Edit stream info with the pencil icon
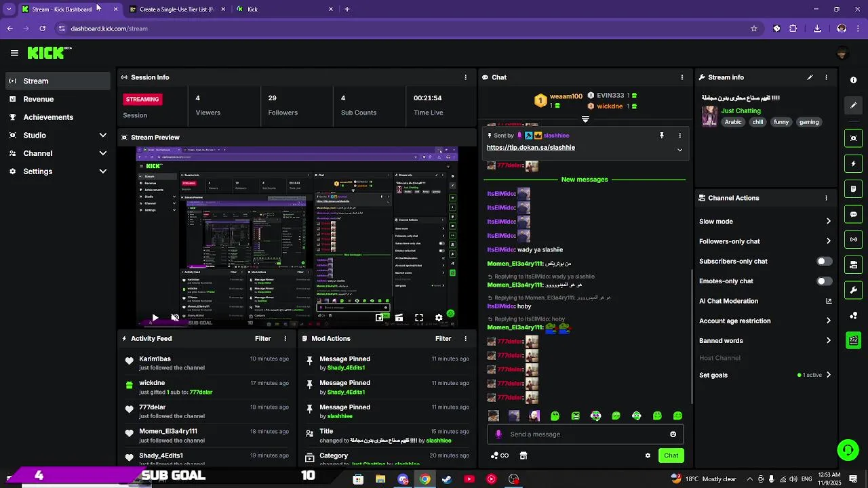This screenshot has height=488, width=868. pos(810,77)
